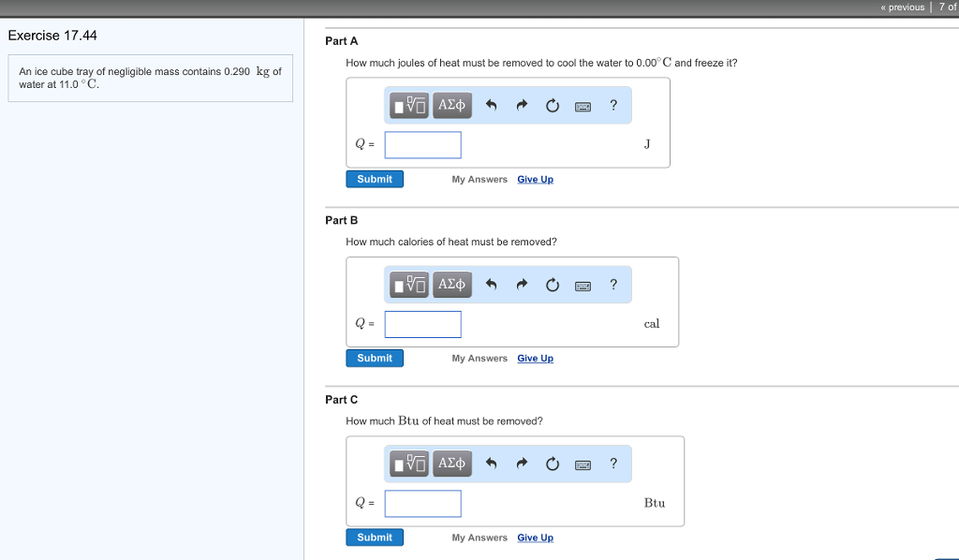Image resolution: width=959 pixels, height=560 pixels.
Task: Redo entry in Part A toolbar
Action: point(522,105)
